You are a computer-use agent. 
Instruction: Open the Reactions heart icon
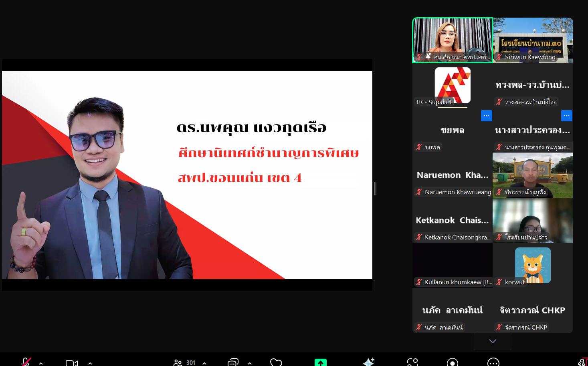pyautogui.click(x=276, y=362)
